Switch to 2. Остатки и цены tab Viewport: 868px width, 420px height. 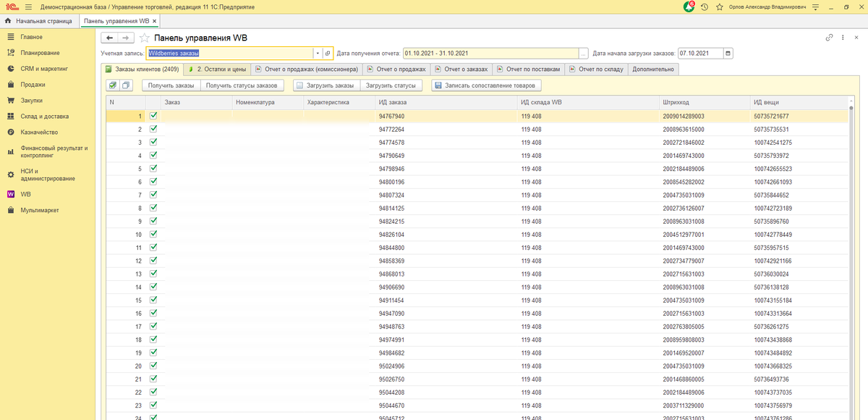(217, 70)
